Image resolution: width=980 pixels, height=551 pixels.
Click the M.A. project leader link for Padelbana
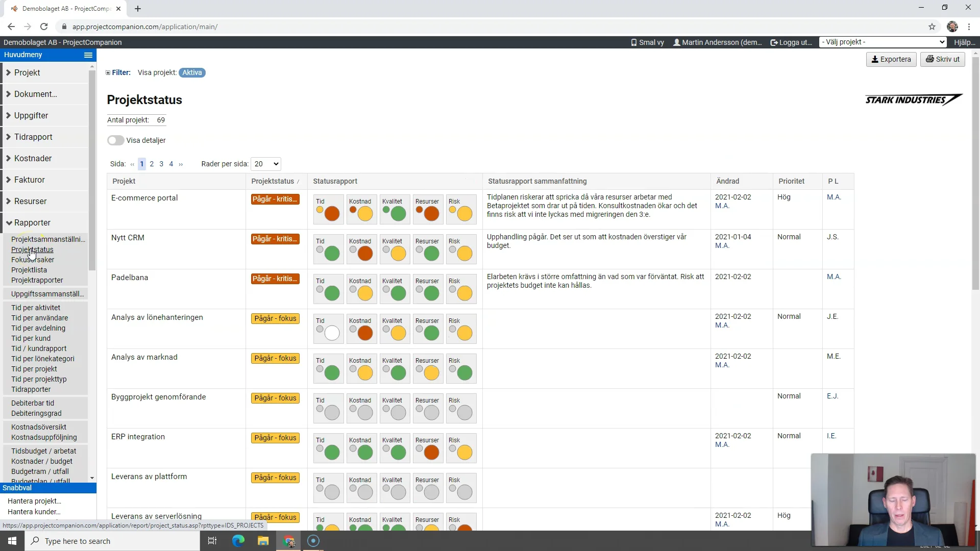[834, 277]
